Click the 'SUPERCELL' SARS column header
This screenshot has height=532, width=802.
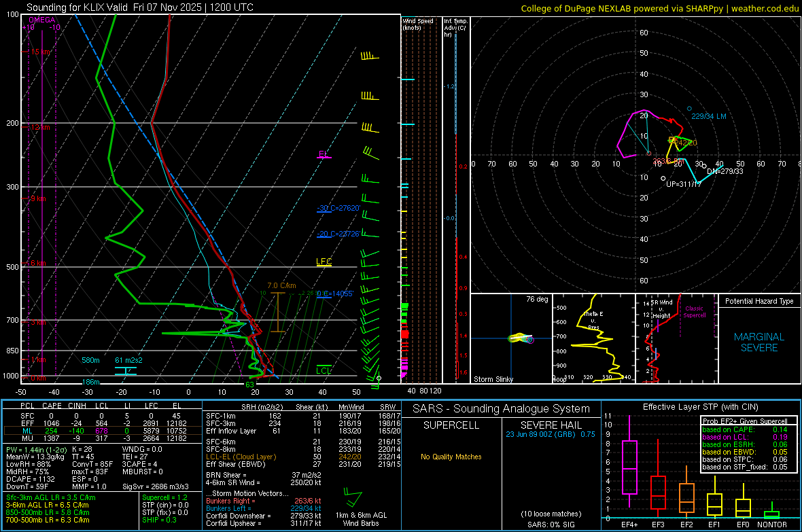click(x=451, y=425)
